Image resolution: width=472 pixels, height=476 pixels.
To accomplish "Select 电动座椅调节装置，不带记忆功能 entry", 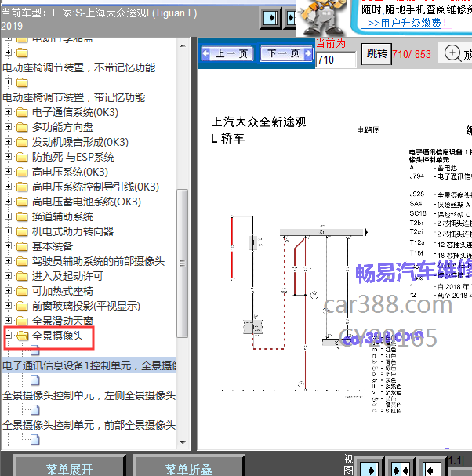I will [x=79, y=67].
